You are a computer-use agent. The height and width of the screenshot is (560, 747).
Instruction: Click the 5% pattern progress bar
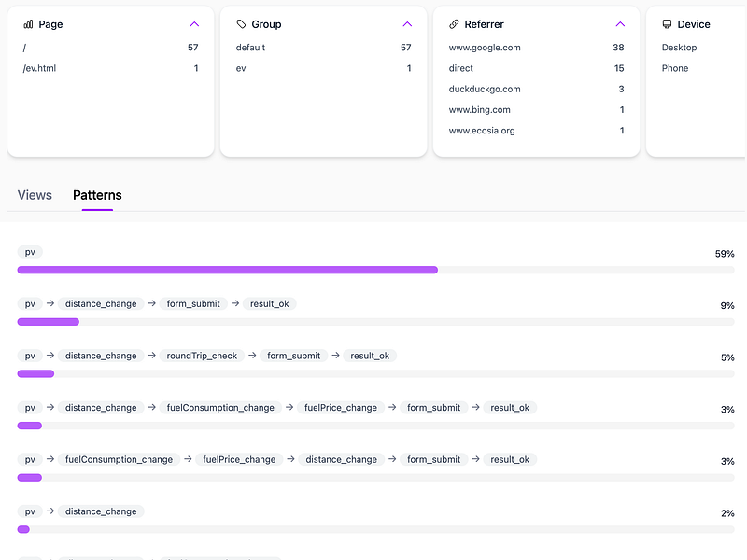point(375,374)
